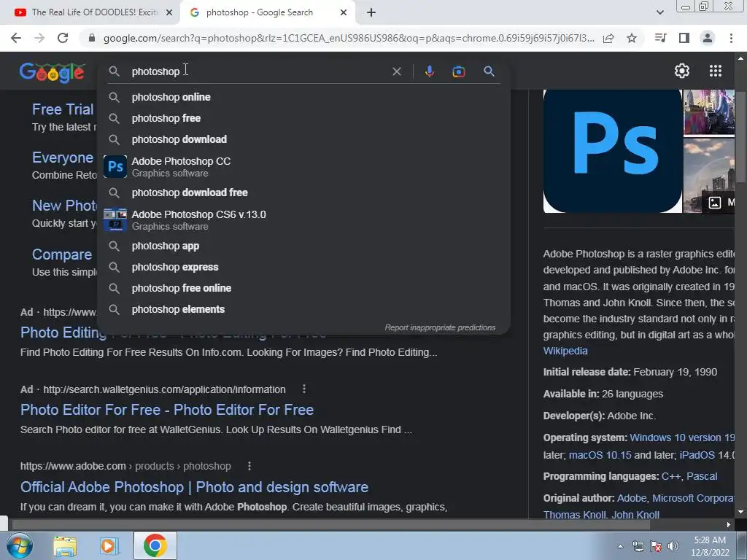
Task: Open the Google apps grid
Action: tap(716, 71)
